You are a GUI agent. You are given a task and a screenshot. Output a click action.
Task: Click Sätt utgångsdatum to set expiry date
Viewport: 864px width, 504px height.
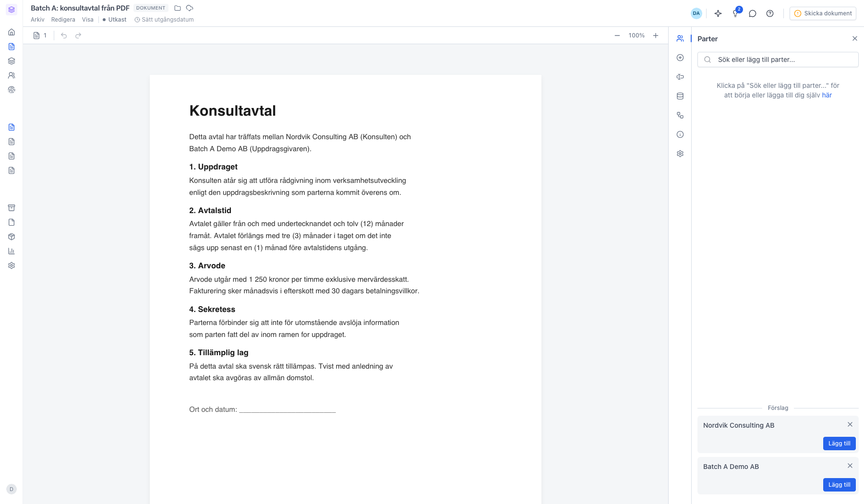164,20
